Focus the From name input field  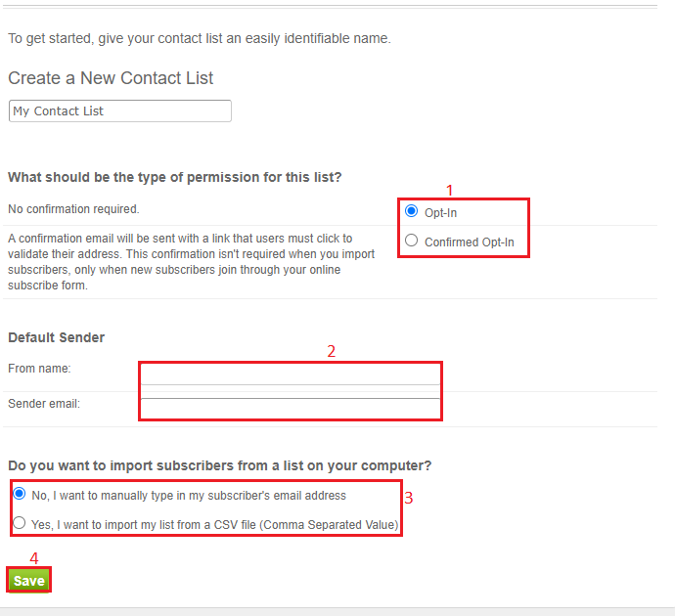(291, 374)
